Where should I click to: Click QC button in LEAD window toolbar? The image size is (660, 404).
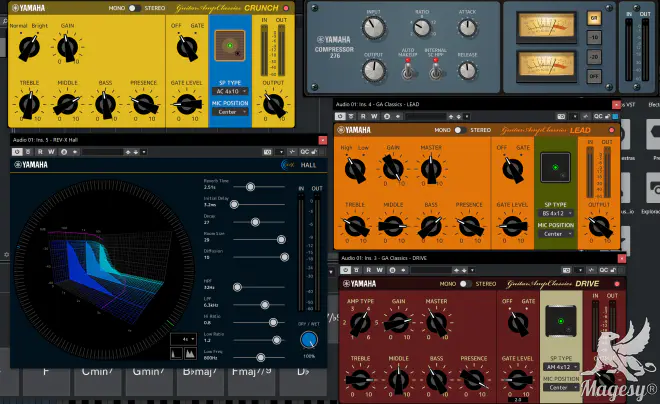(x=598, y=116)
